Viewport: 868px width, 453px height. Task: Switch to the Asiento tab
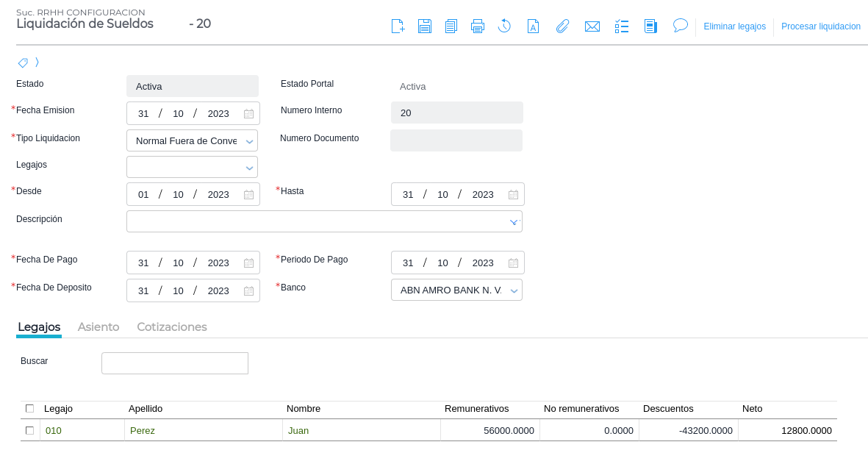click(x=98, y=327)
